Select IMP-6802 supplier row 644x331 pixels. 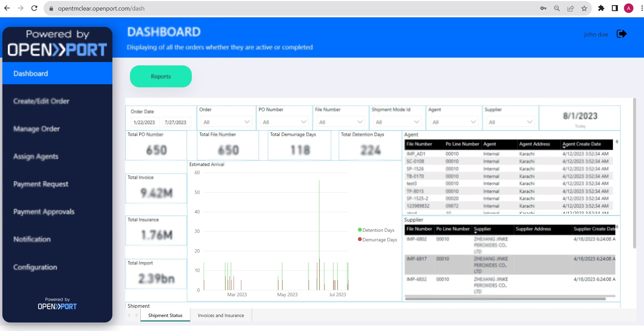(510, 245)
